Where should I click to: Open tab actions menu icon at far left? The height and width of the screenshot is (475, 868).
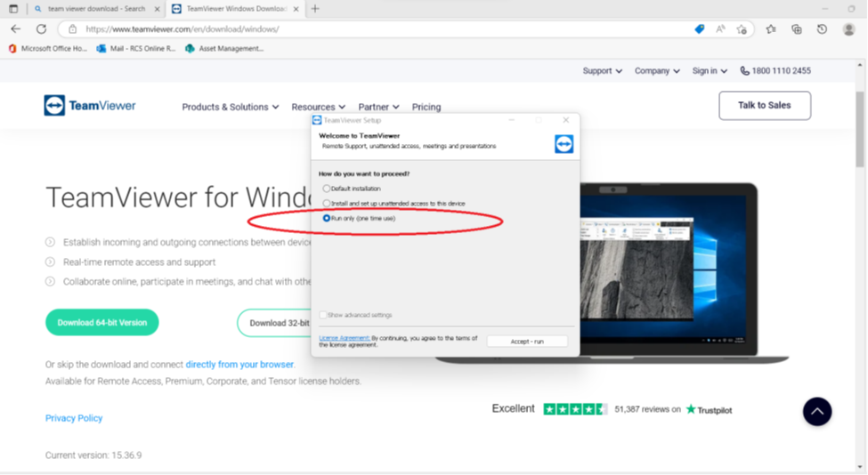[x=13, y=8]
